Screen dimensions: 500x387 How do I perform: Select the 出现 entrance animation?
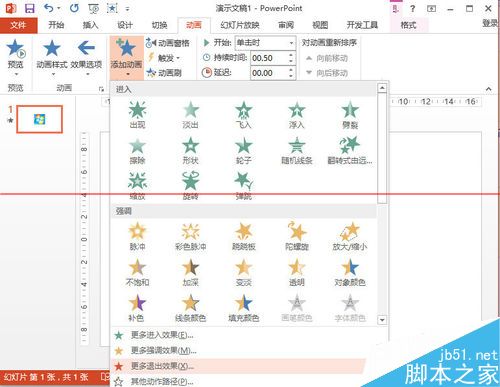pos(137,115)
